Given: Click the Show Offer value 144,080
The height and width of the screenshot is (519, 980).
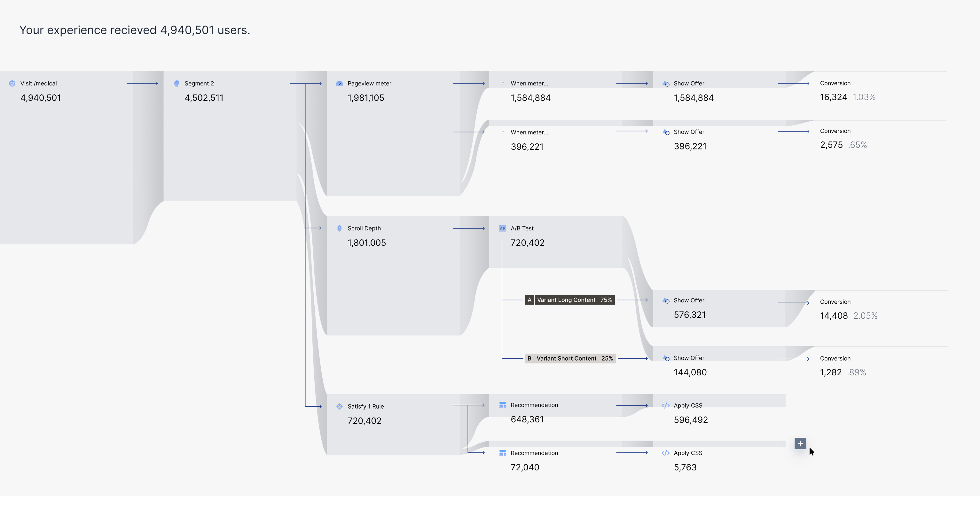Looking at the screenshot, I should tap(690, 372).
